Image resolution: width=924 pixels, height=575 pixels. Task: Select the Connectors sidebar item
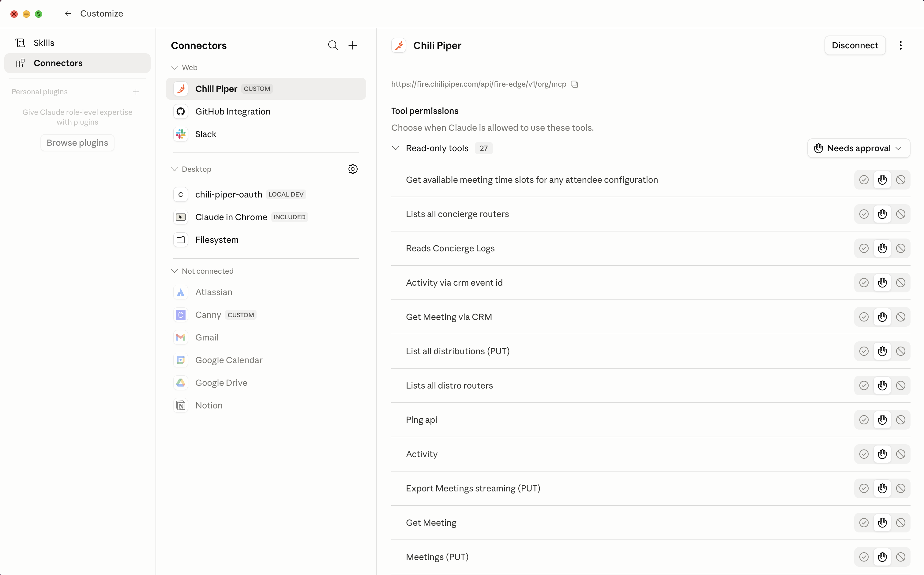pyautogui.click(x=77, y=63)
